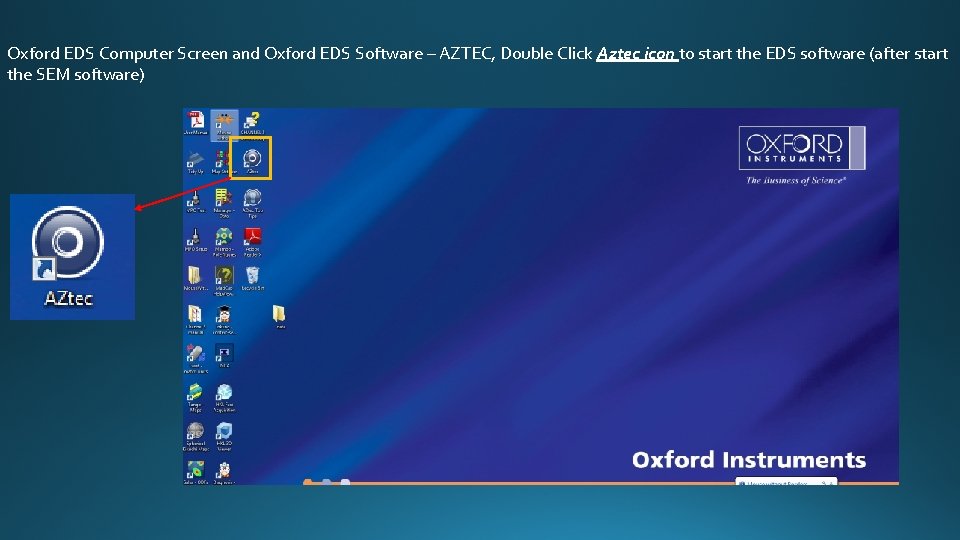Open the AZtec shortcut on the desktop

252,159
